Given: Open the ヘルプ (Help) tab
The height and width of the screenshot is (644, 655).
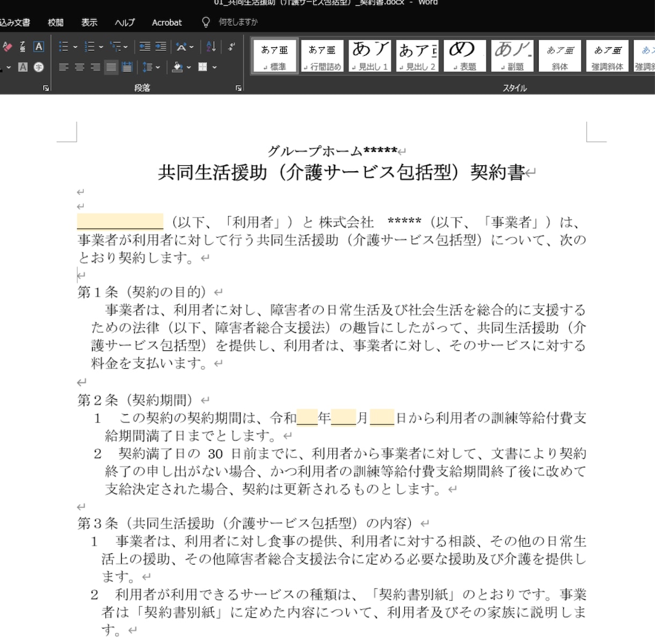Looking at the screenshot, I should pos(125,23).
